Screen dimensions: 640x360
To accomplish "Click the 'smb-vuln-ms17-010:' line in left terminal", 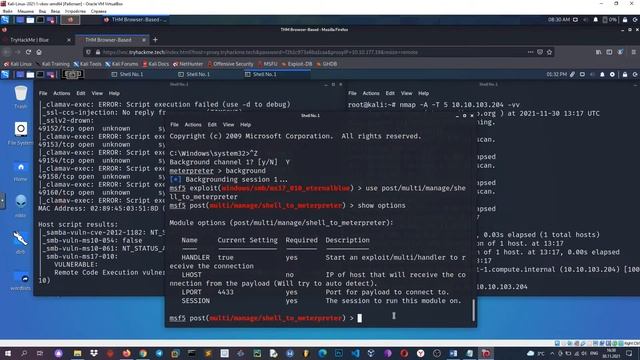I will pyautogui.click(x=82, y=257).
